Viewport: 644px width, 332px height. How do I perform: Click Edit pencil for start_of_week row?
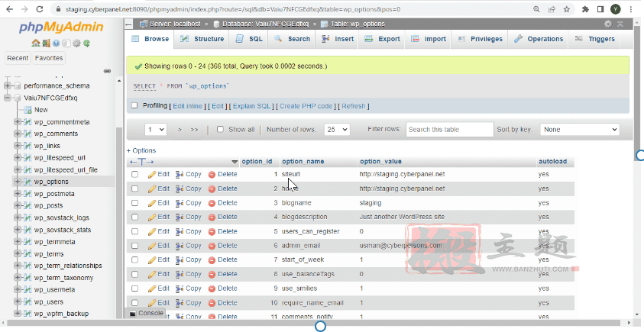152,259
